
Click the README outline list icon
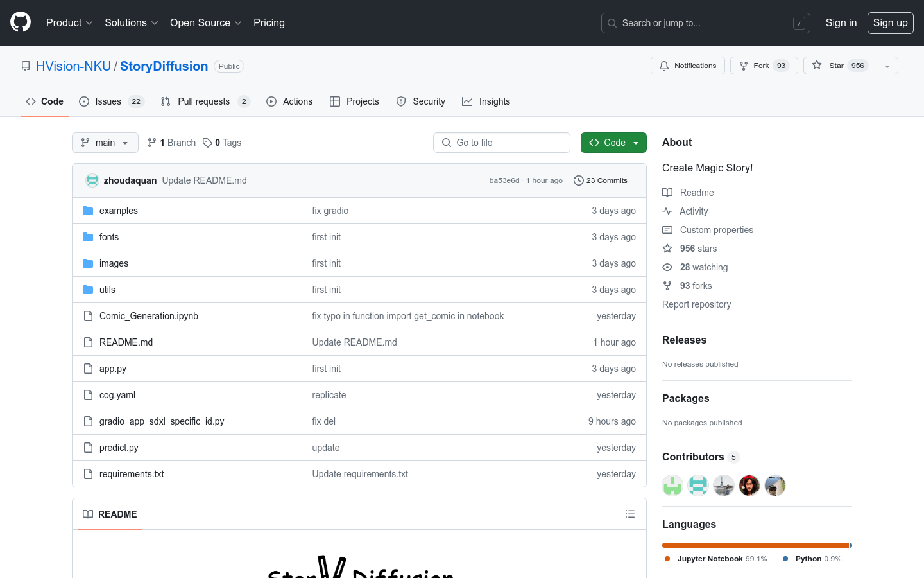pyautogui.click(x=630, y=514)
